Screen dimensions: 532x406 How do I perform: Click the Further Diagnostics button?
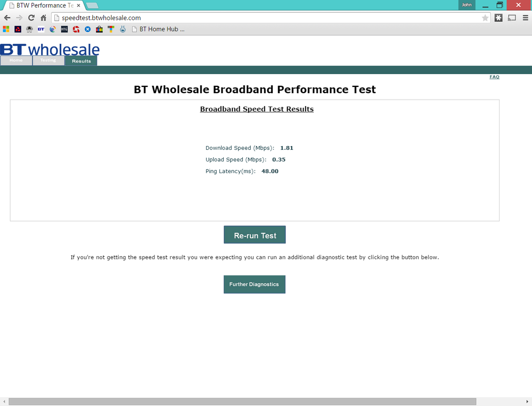pyautogui.click(x=255, y=285)
